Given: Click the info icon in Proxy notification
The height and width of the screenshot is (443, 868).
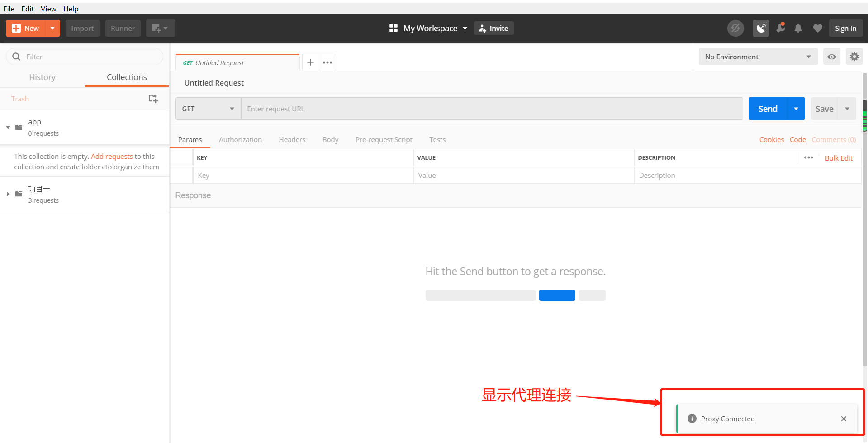Looking at the screenshot, I should pos(692,419).
